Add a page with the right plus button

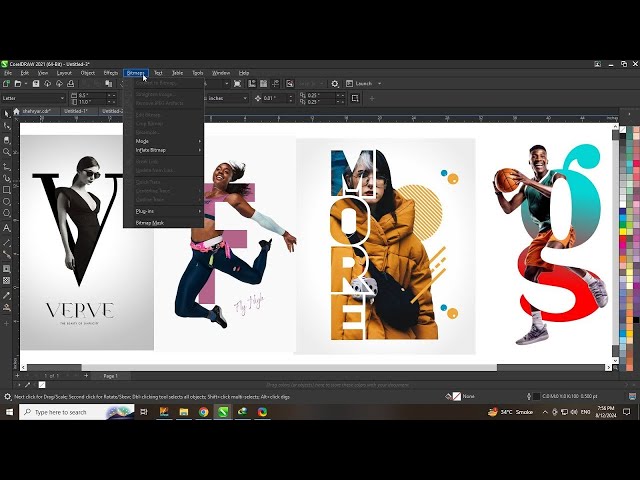[86, 376]
